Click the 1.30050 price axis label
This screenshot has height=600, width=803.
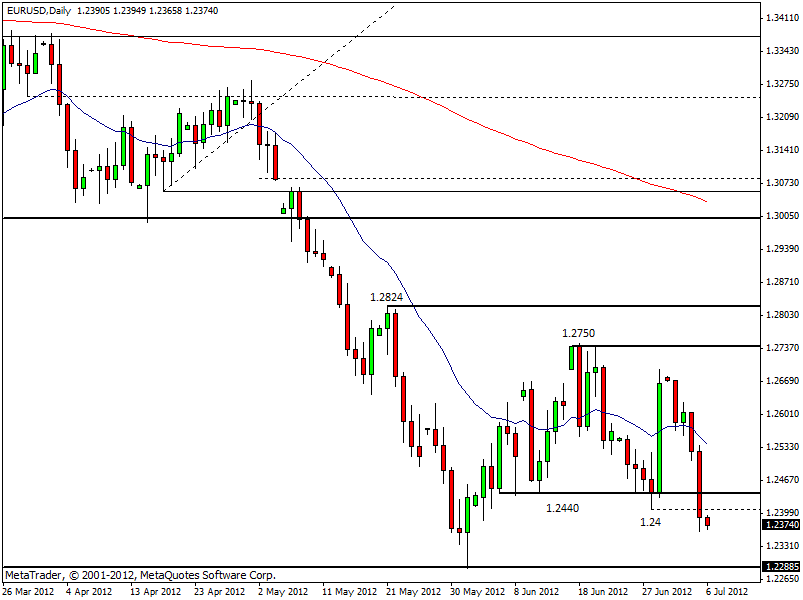click(x=780, y=216)
